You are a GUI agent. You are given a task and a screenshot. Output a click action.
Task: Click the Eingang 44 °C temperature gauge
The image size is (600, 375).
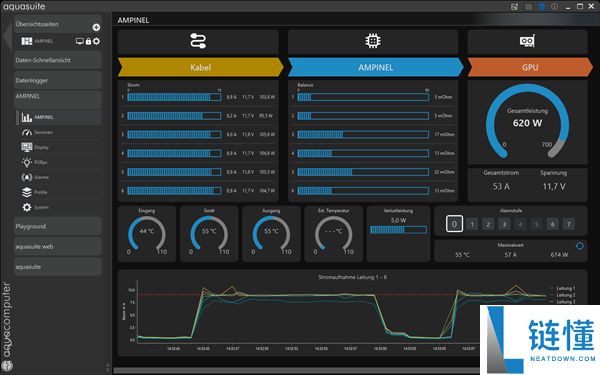tap(147, 234)
